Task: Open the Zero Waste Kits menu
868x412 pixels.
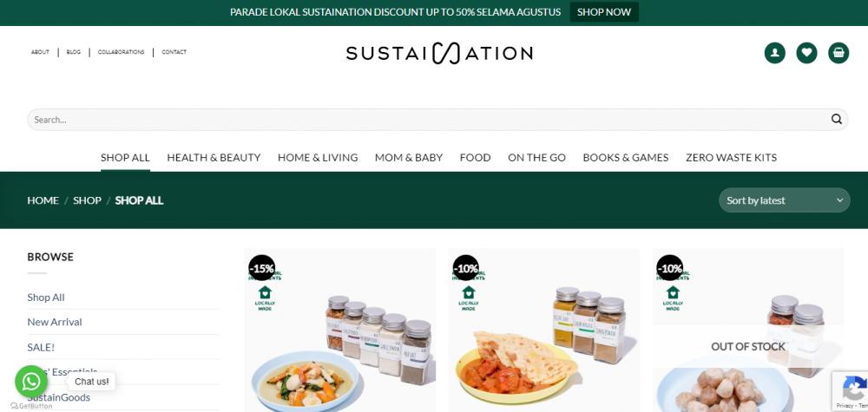Action: pos(731,158)
